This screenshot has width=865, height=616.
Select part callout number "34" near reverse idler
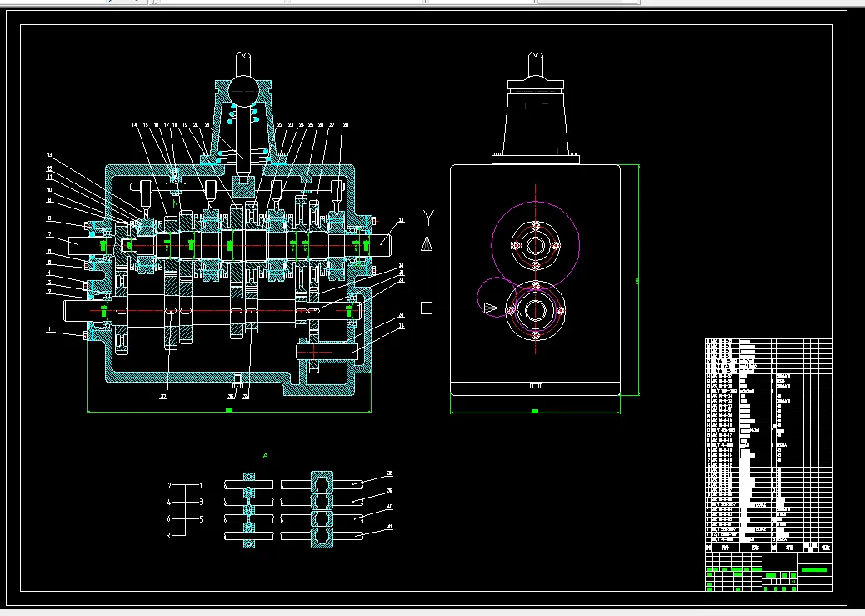pyautogui.click(x=401, y=326)
